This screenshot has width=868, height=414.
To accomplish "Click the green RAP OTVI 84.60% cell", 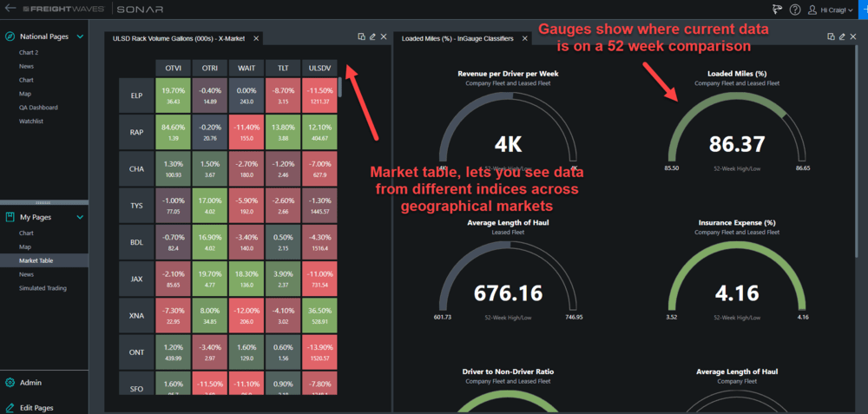I will pos(174,132).
